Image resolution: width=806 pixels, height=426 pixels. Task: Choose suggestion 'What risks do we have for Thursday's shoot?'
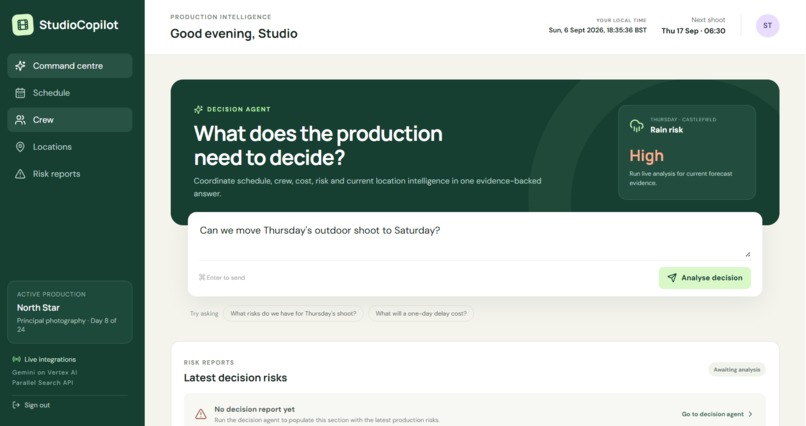click(x=293, y=313)
